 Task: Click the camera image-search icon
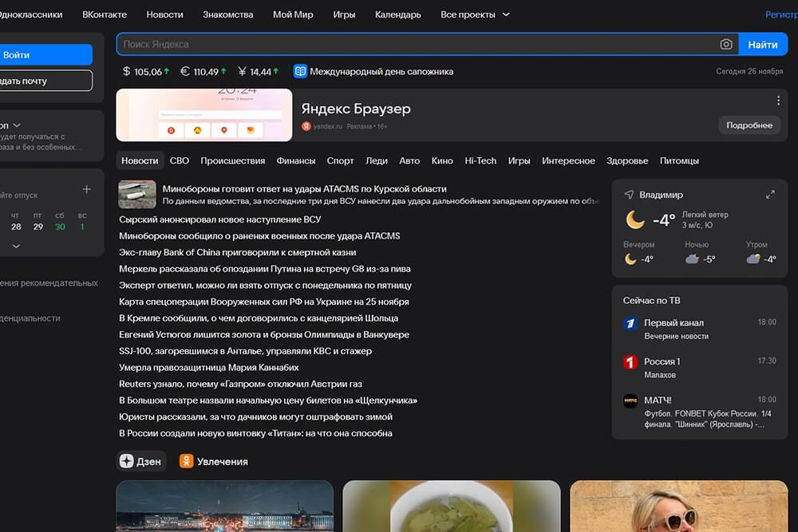point(725,44)
